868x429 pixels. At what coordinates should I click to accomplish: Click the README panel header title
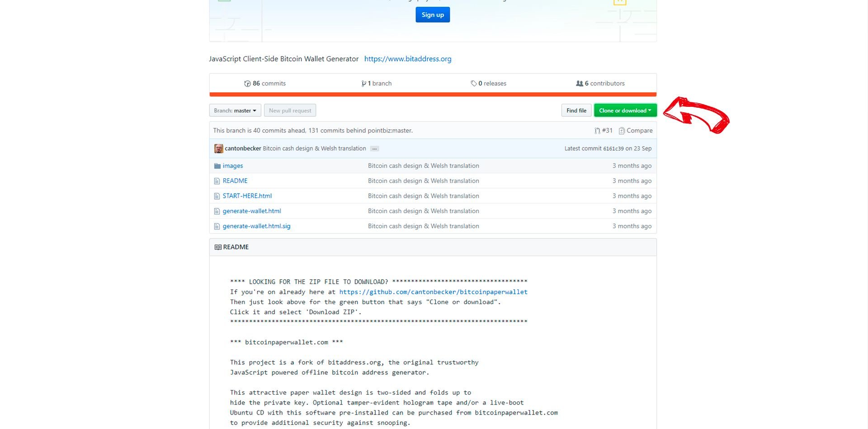[236, 247]
